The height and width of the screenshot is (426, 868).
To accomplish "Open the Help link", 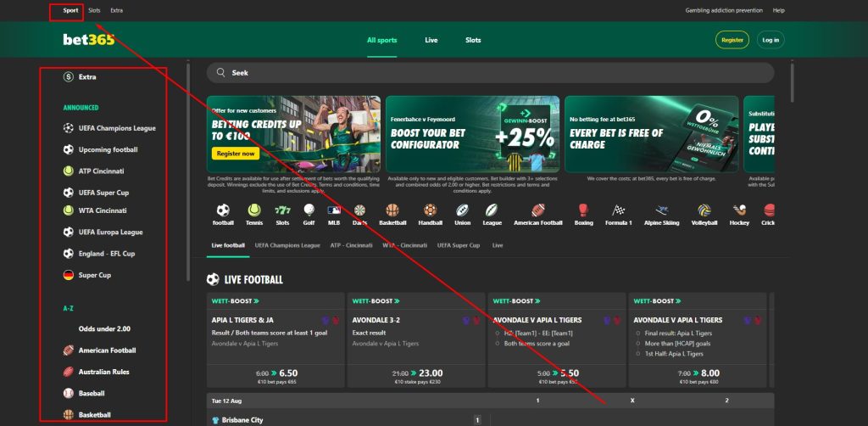I will [779, 10].
